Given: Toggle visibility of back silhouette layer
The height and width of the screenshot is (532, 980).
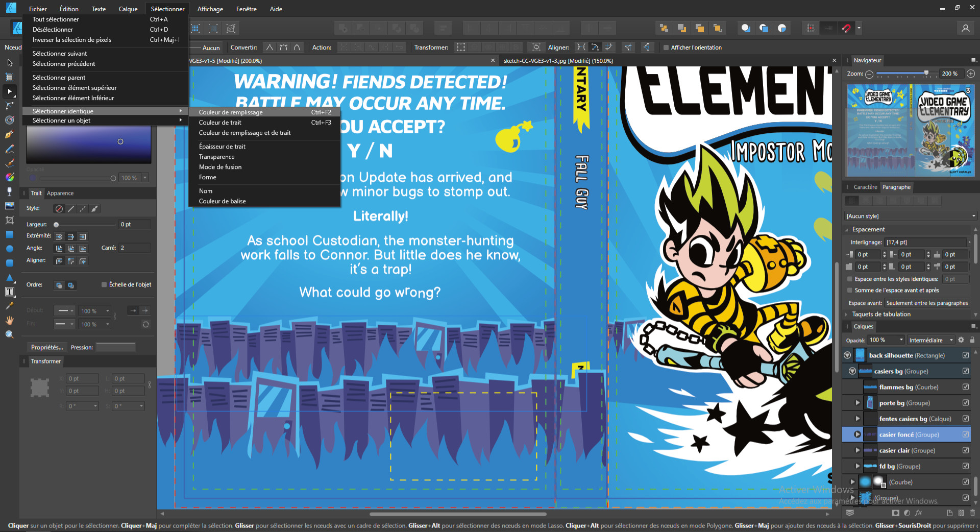Looking at the screenshot, I should click(965, 355).
